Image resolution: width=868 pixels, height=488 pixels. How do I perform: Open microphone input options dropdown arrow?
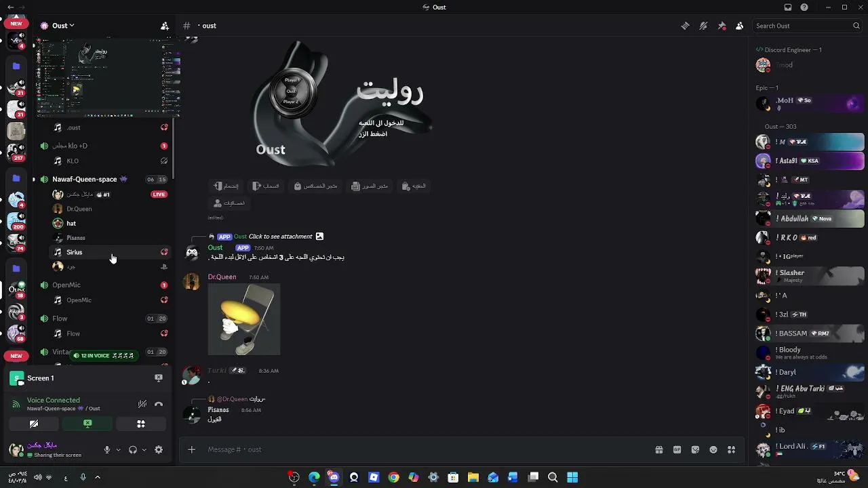(118, 449)
